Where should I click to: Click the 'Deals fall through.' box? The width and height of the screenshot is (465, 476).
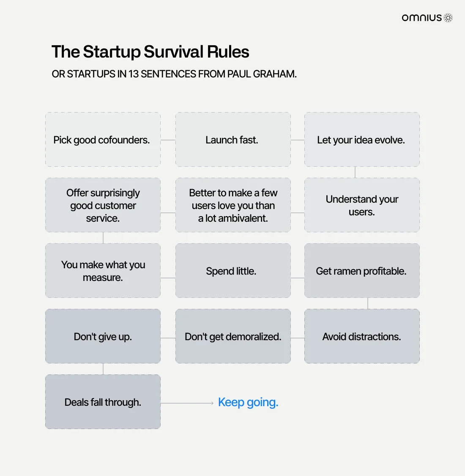103,402
